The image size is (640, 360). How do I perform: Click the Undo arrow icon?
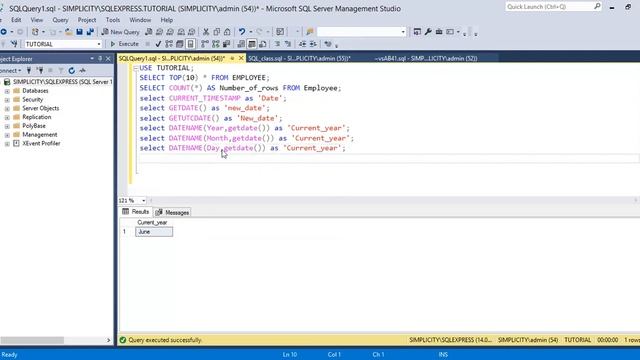[242, 31]
